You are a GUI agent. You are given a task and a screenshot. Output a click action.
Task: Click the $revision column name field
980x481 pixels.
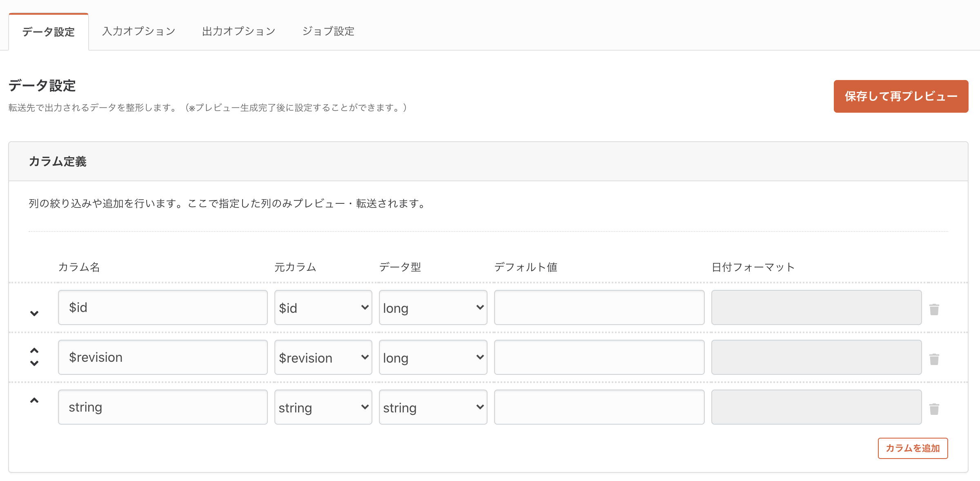tap(163, 357)
